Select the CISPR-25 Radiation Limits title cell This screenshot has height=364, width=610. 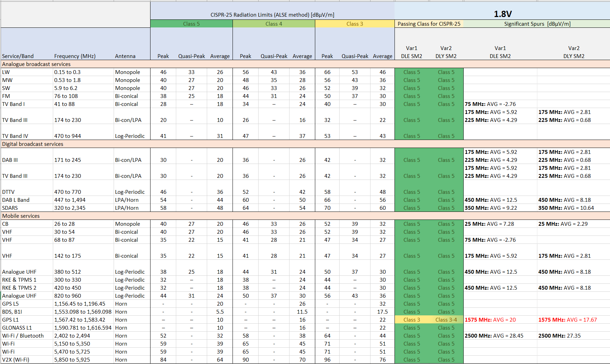[x=272, y=15]
